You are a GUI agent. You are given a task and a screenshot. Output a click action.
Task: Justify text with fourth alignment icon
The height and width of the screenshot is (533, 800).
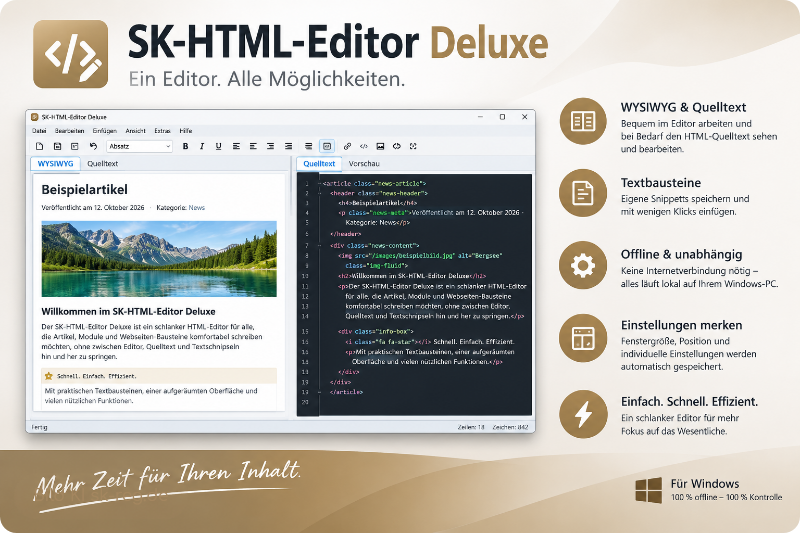pyautogui.click(x=288, y=146)
